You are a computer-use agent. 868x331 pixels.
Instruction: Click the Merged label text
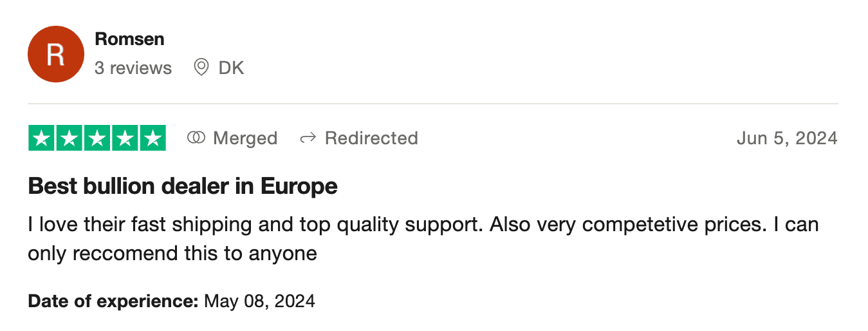click(x=245, y=138)
